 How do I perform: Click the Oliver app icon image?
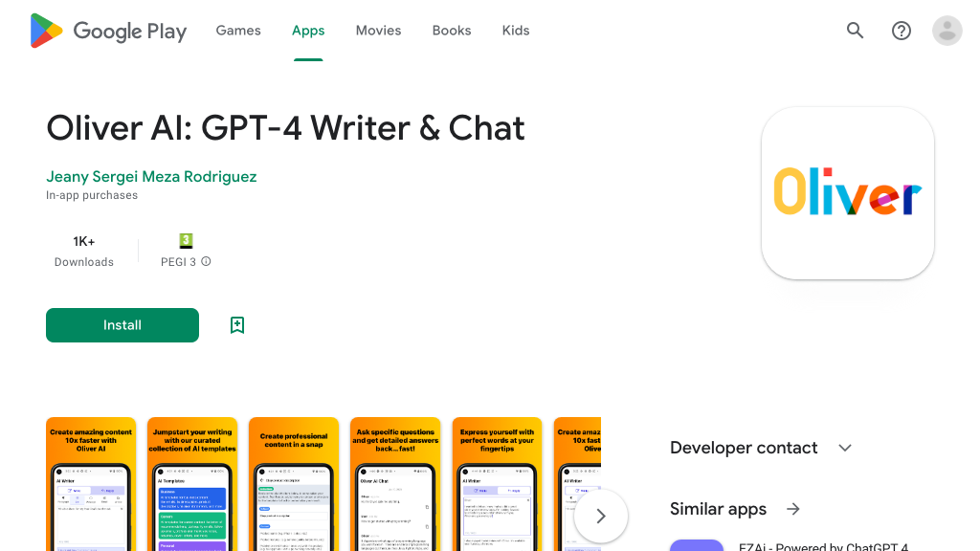click(847, 192)
